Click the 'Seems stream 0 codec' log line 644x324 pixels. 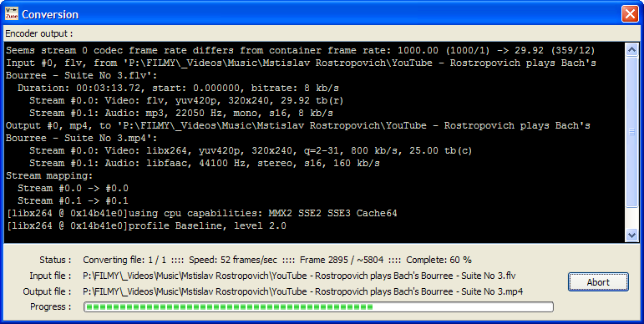pos(301,50)
